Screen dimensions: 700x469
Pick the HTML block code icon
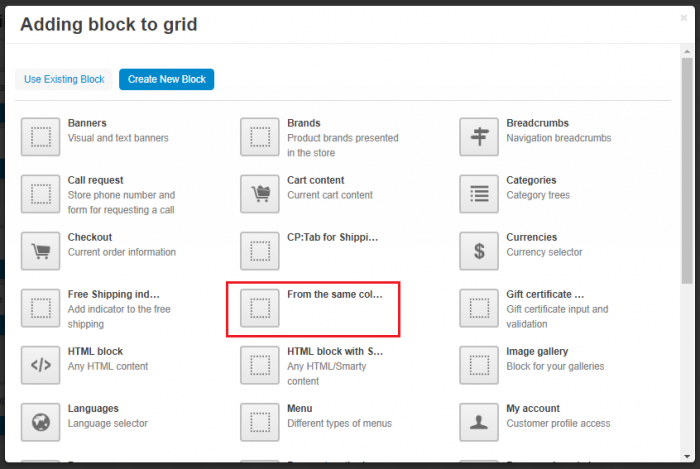[x=41, y=365]
